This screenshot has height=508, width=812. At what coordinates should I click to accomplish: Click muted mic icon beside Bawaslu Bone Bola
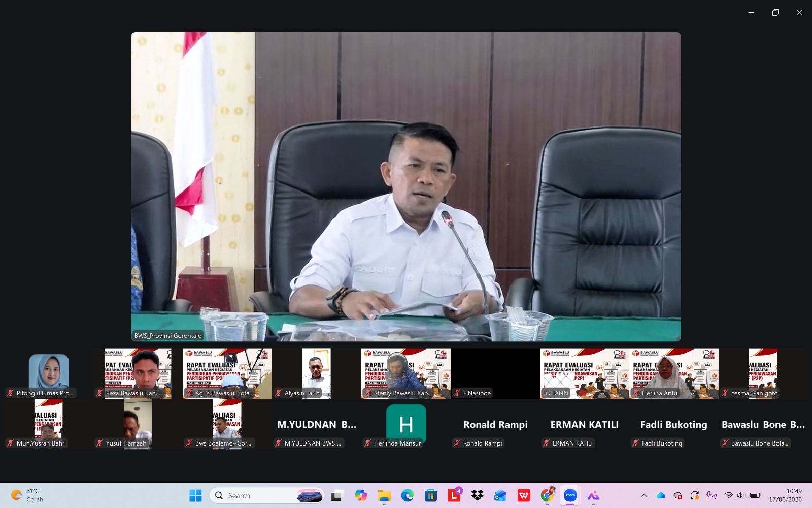point(725,443)
